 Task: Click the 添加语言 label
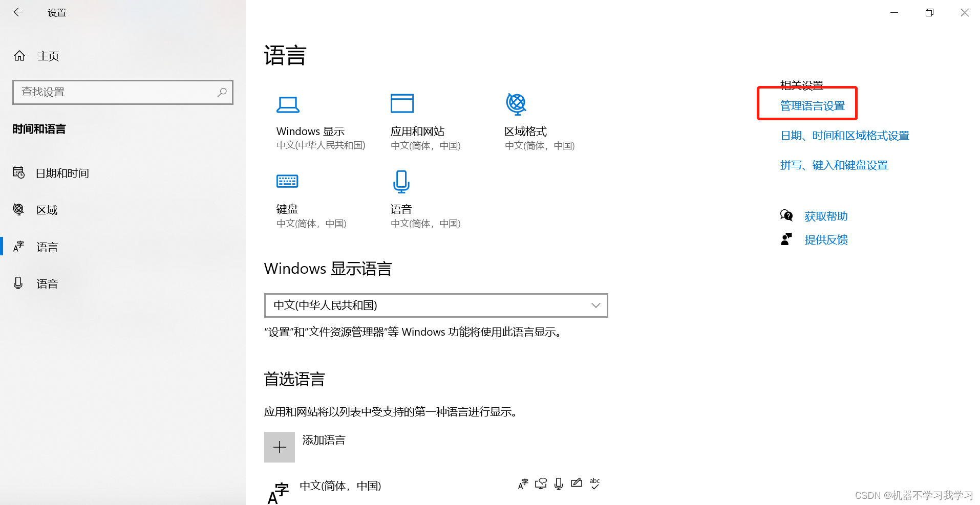tap(324, 440)
